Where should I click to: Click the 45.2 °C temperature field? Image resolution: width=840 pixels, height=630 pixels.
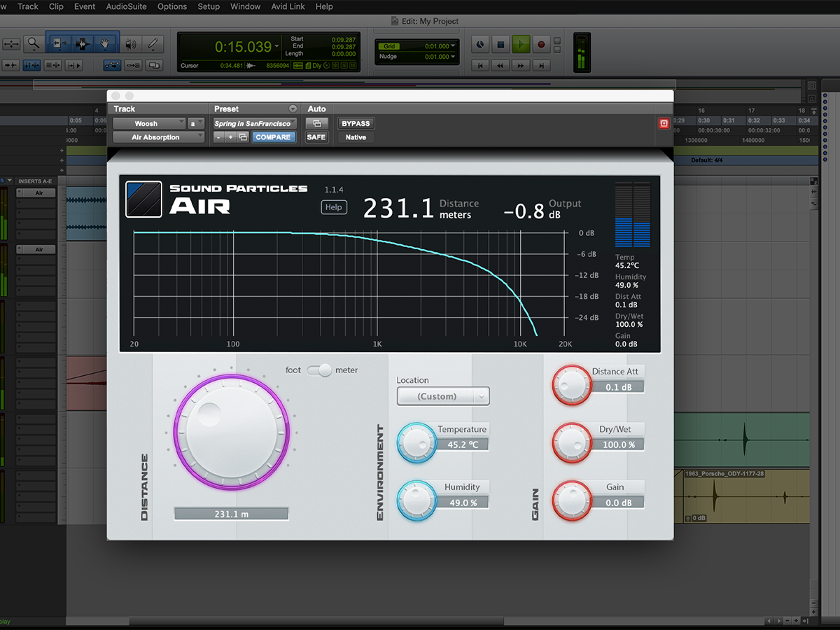click(x=462, y=444)
